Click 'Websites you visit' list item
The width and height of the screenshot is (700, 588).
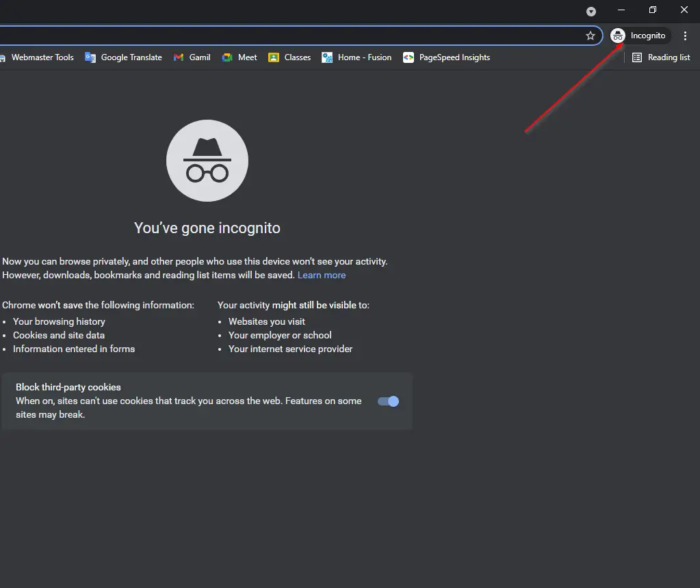266,321
